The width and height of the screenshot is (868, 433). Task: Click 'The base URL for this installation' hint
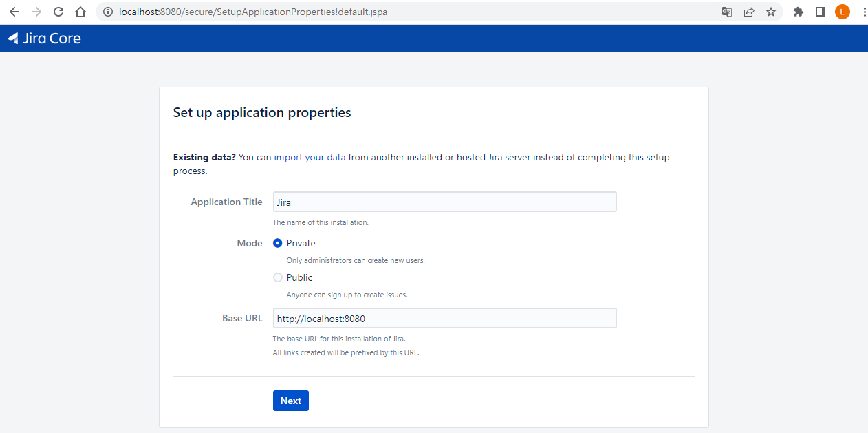pyautogui.click(x=339, y=339)
